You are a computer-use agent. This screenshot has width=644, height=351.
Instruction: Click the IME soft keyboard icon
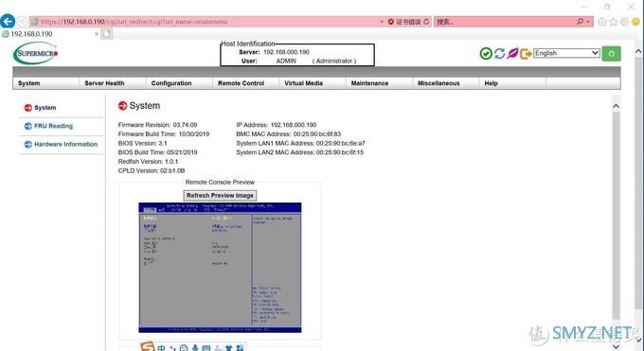click(206, 348)
